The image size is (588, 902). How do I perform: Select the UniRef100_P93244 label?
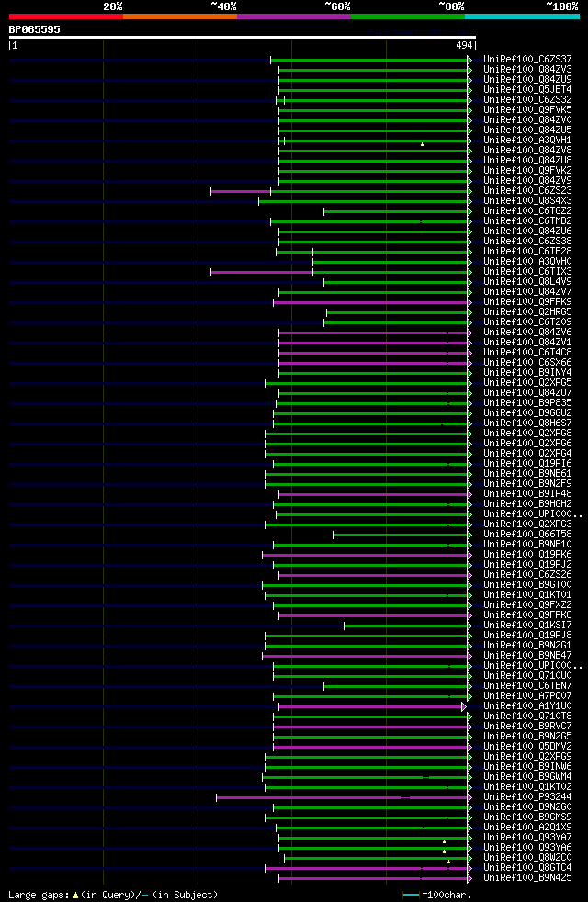pos(527,797)
